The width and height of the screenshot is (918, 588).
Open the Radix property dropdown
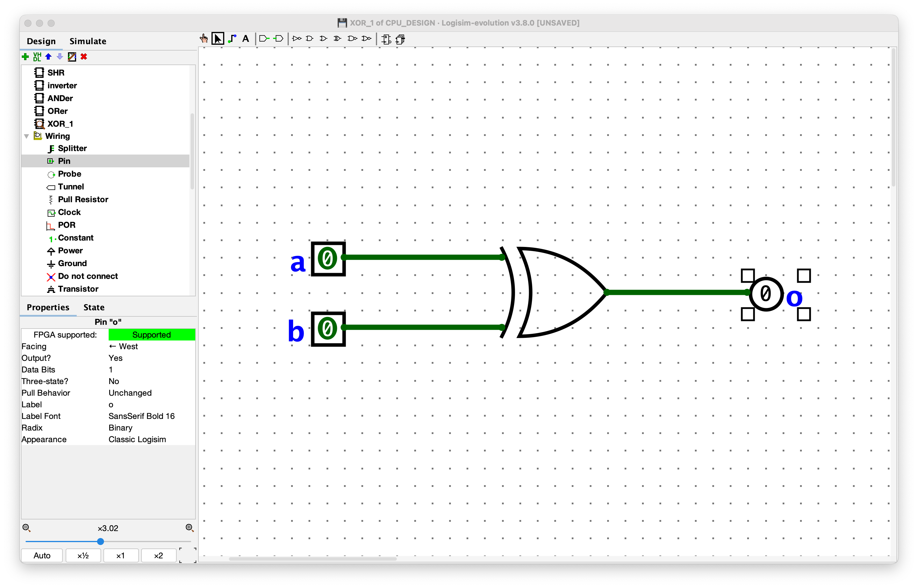[152, 428]
